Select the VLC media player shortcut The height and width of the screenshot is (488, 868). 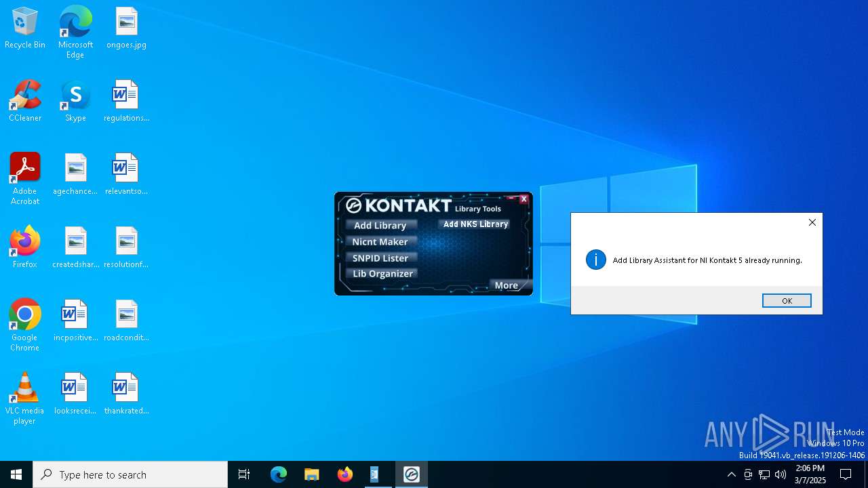pos(25,399)
